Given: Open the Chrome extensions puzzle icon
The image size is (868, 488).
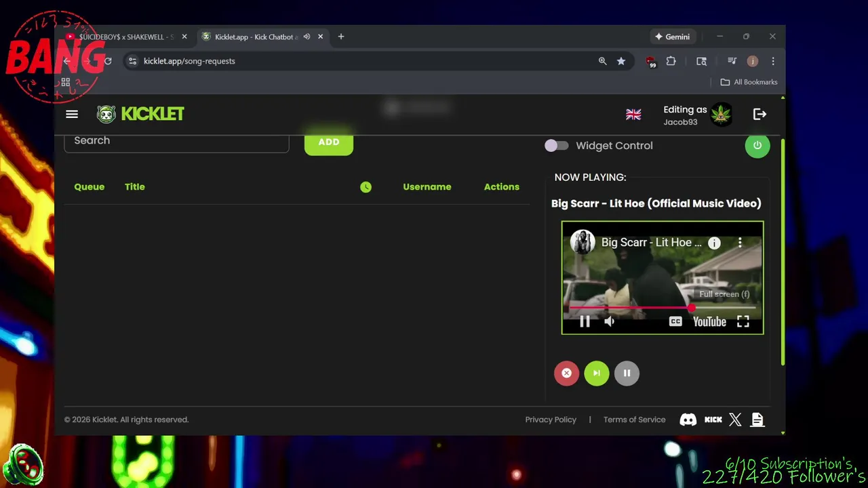Looking at the screenshot, I should pos(671,61).
